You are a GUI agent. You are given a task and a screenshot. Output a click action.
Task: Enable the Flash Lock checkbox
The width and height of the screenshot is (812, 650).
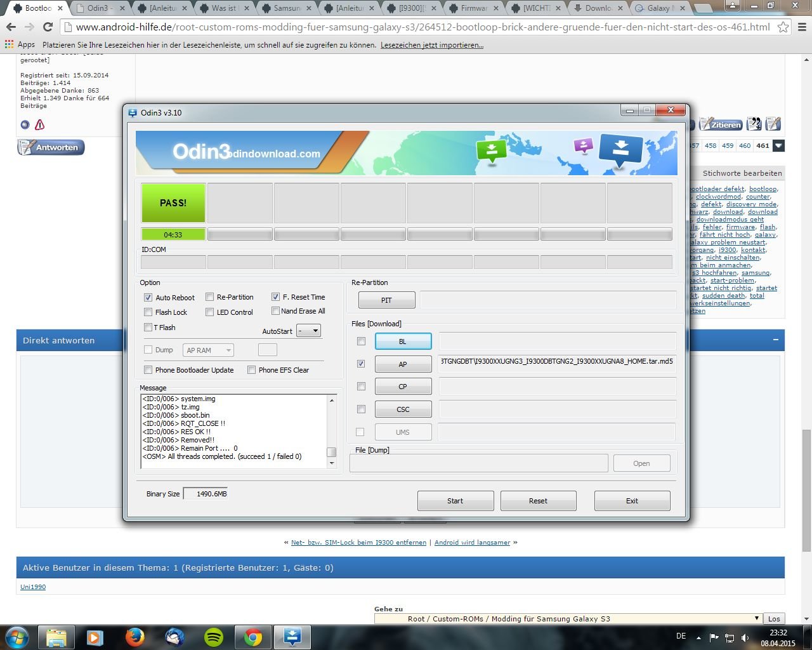pos(148,312)
